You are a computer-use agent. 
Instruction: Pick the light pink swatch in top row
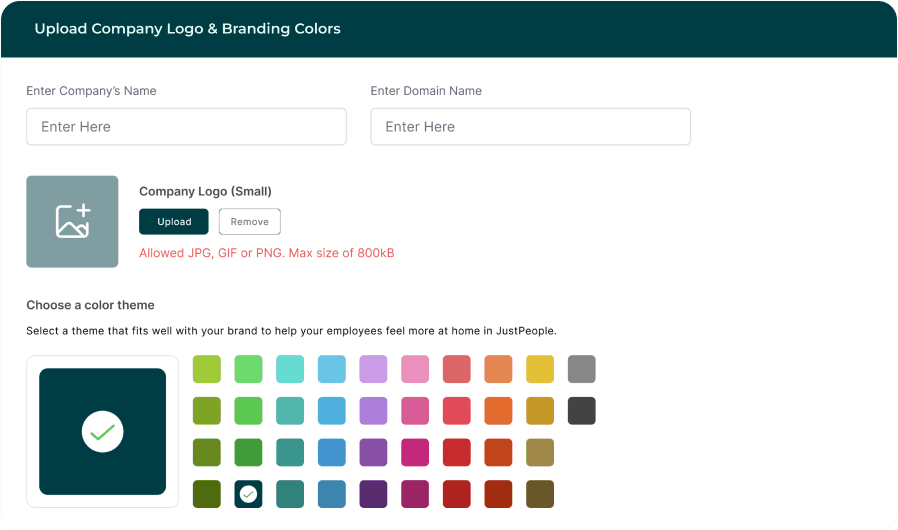pyautogui.click(x=415, y=369)
